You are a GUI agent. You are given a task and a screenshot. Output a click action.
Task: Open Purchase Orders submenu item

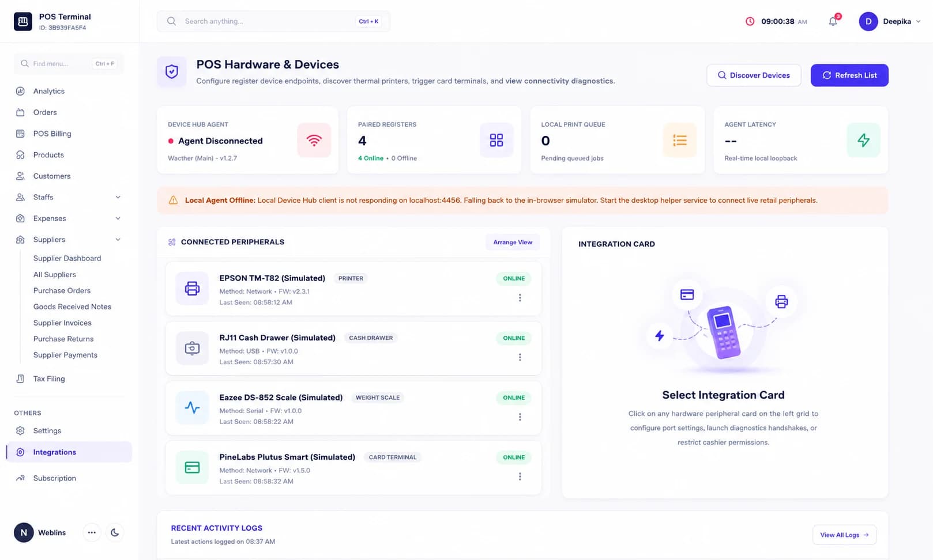pyautogui.click(x=62, y=290)
